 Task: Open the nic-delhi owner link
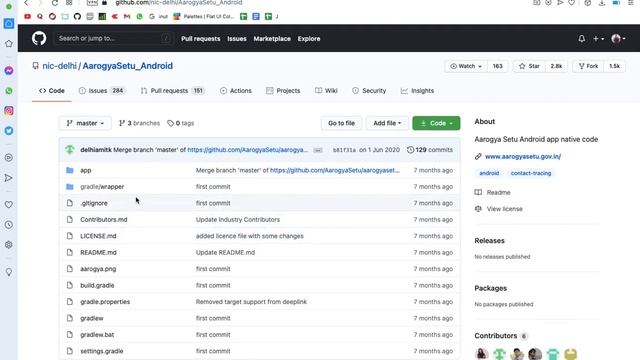tap(59, 66)
